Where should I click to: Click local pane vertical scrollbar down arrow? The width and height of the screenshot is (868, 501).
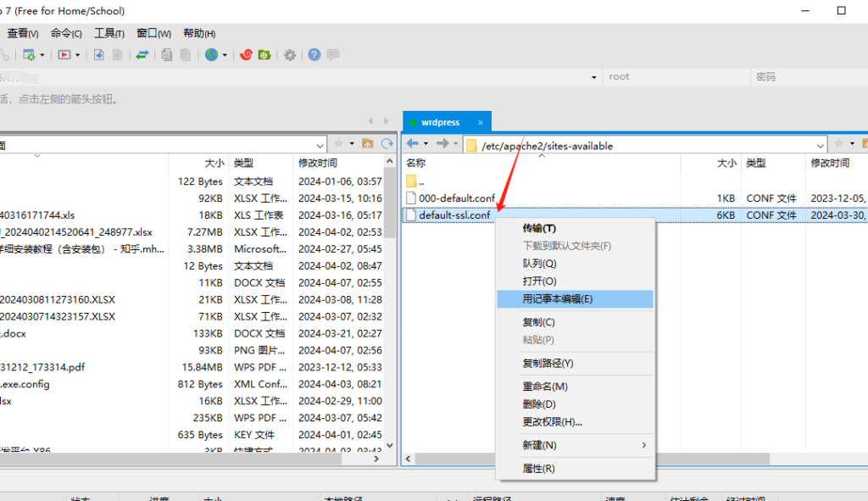390,445
